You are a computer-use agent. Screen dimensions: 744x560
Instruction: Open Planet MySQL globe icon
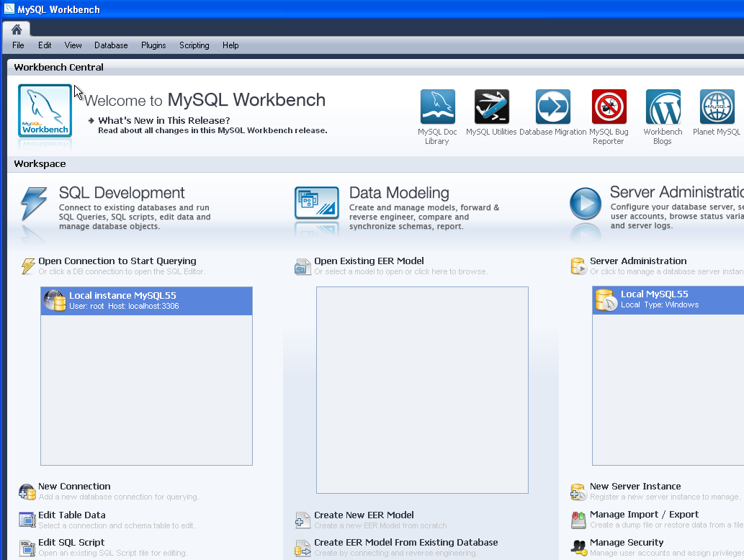coord(717,107)
